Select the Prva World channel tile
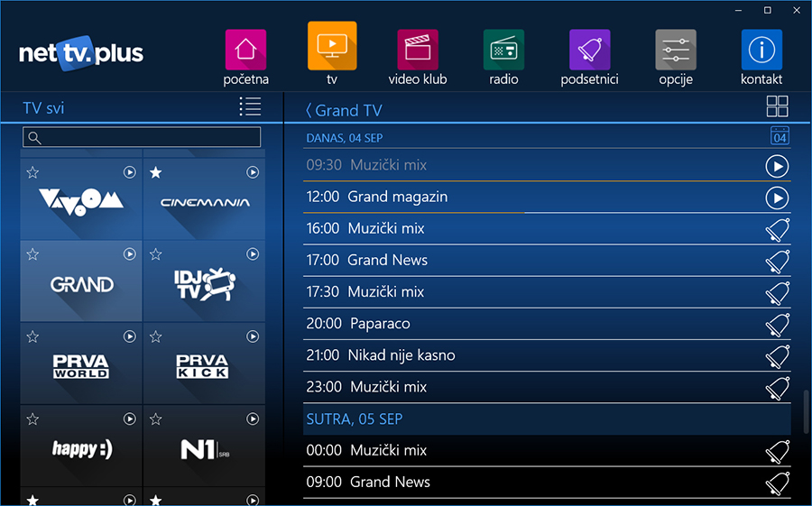Image resolution: width=812 pixels, height=506 pixels. (x=81, y=363)
